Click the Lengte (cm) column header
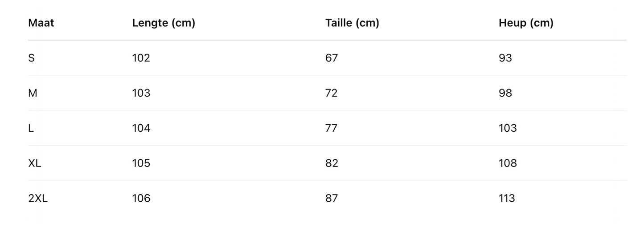This screenshot has width=644, height=244. pyautogui.click(x=164, y=23)
